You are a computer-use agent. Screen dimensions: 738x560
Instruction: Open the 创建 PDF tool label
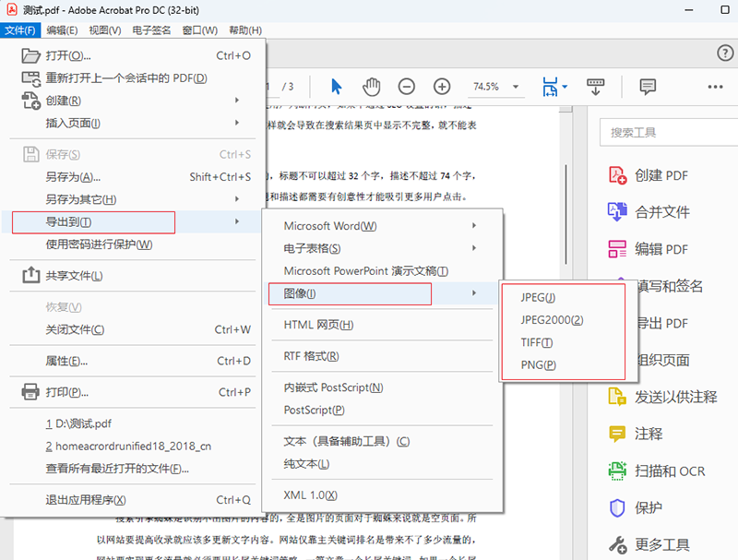point(661,175)
